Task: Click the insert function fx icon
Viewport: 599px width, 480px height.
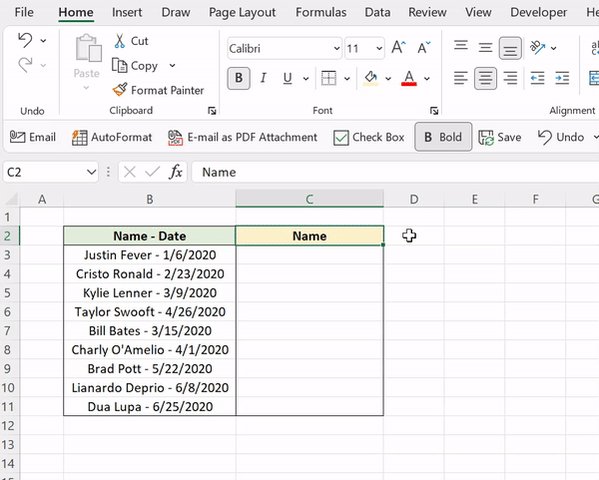Action: tap(175, 172)
